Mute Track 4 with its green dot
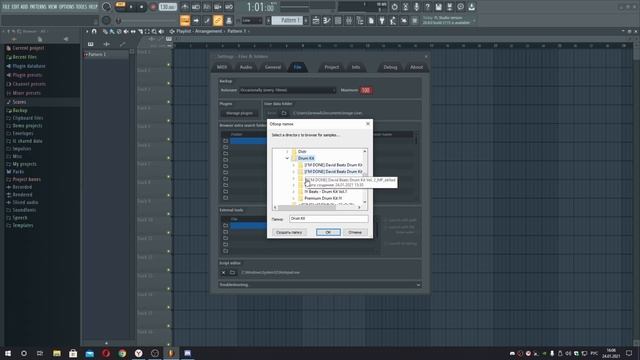This screenshot has height=360, width=640. pyautogui.click(x=168, y=121)
